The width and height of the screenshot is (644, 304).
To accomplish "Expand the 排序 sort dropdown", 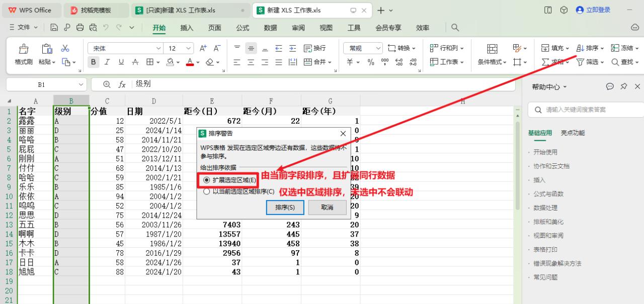I will [x=602, y=48].
